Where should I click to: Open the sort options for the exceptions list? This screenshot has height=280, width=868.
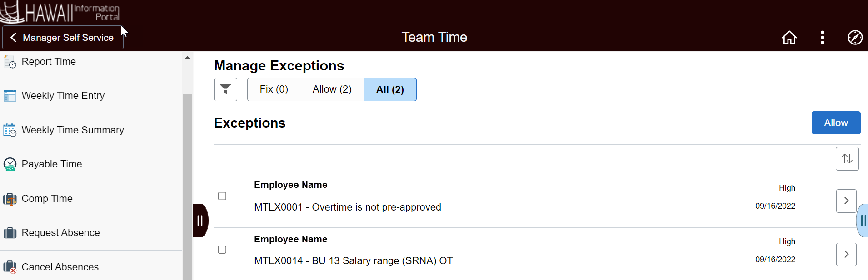(847, 159)
